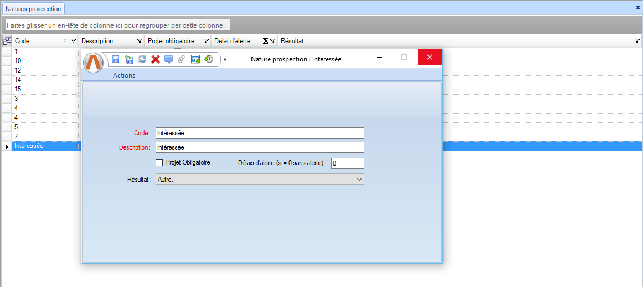644x287 pixels.
Task: Click the orange application logo button
Action: 94,61
